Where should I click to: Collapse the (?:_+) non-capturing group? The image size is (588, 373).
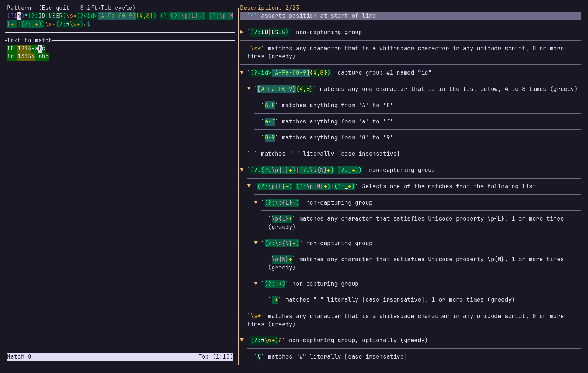point(256,284)
